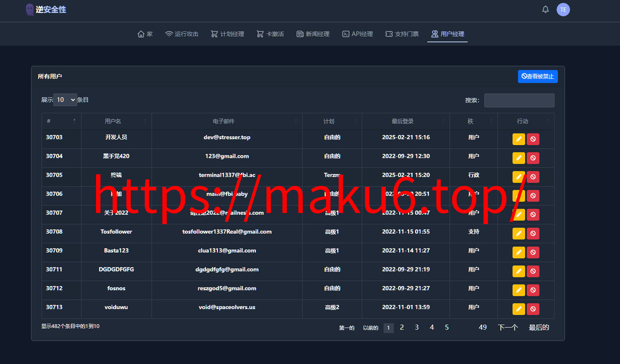
Task: Click 下一个 next-page link
Action: point(508,328)
